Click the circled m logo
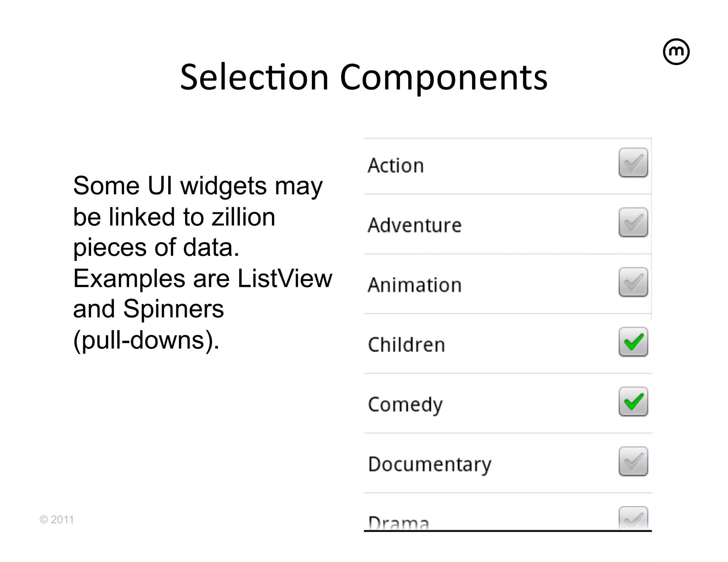 coord(676,52)
